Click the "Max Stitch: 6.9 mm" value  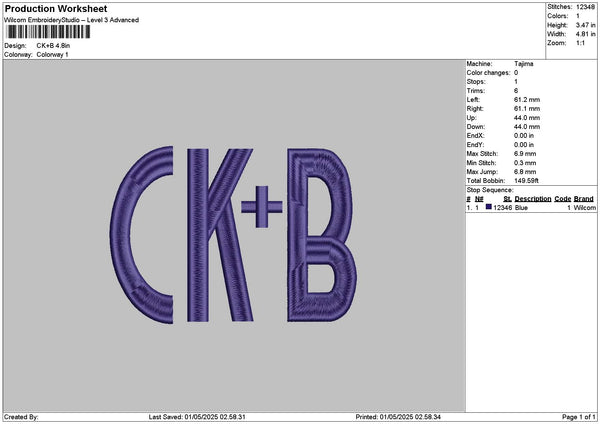pos(525,154)
